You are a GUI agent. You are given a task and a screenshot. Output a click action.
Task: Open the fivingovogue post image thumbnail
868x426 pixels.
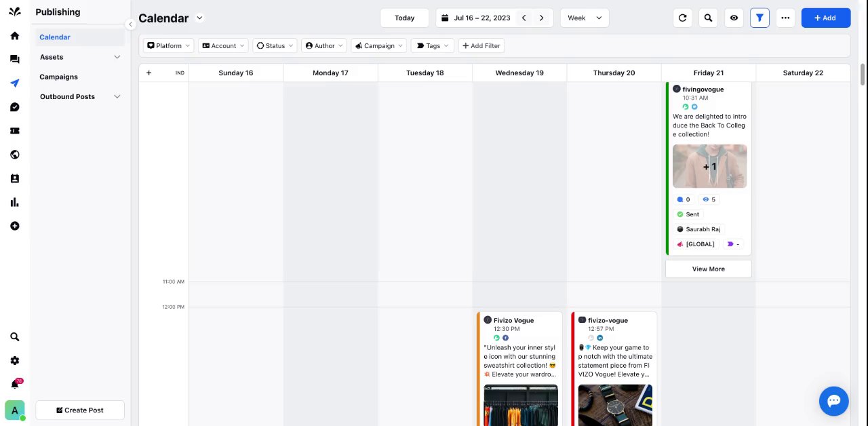pos(709,166)
